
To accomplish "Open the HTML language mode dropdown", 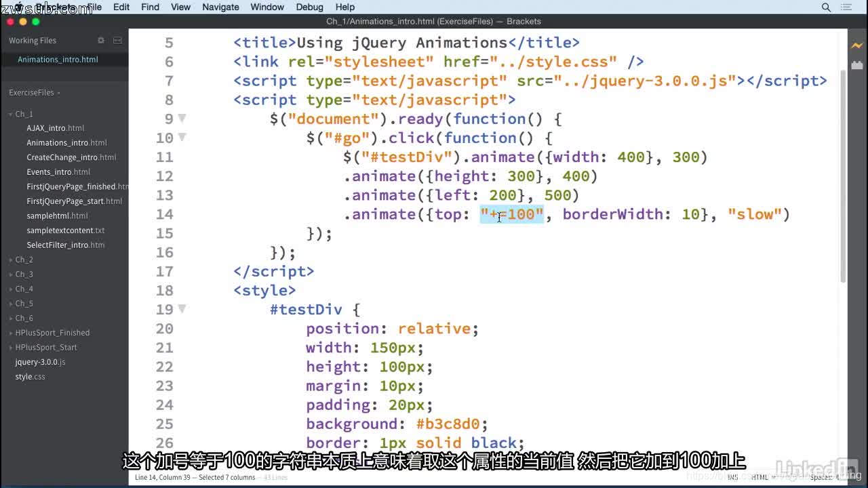I will pos(762,477).
